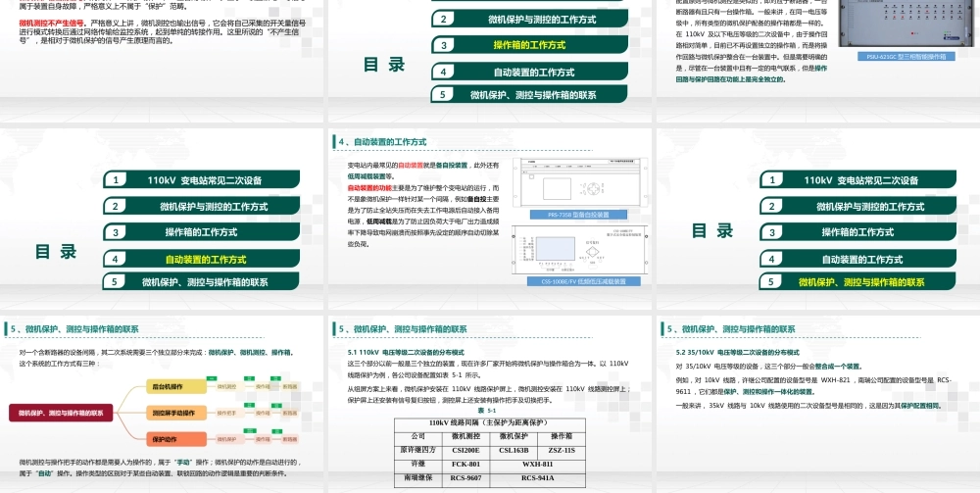The image size is (980, 493).
Task: Click the ZSZ-11S table cell
Action: [x=562, y=450]
